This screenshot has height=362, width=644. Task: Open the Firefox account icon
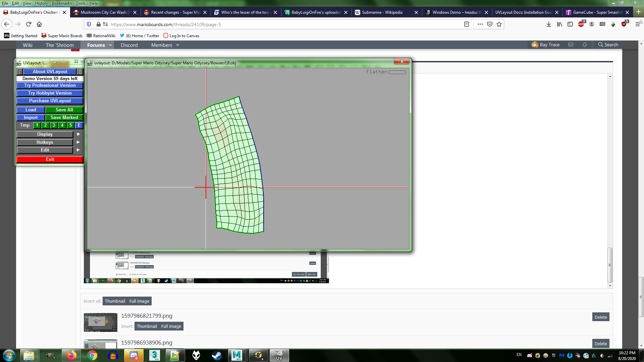pyautogui.click(x=592, y=24)
